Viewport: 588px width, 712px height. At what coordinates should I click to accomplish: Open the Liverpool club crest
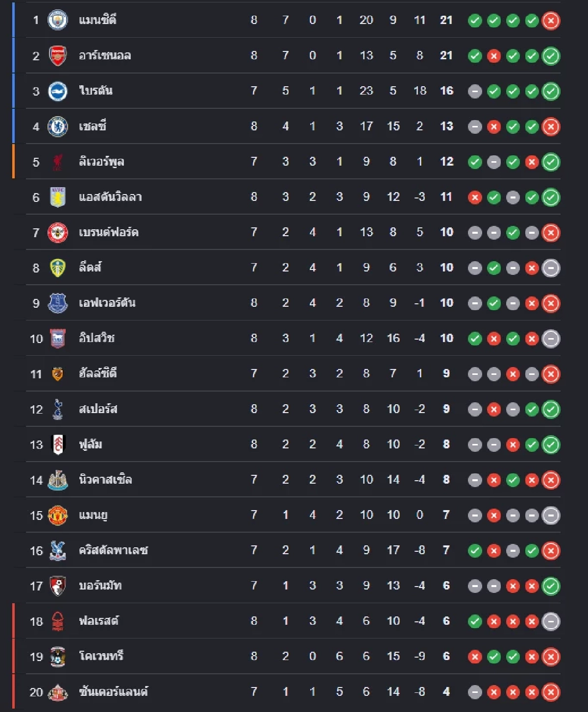coord(57,162)
